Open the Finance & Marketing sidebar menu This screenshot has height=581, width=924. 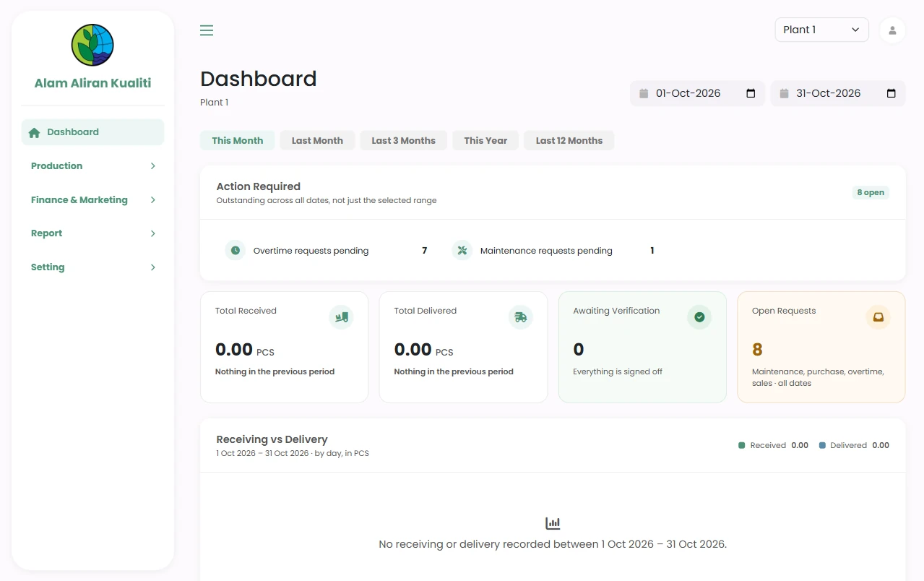coord(92,200)
